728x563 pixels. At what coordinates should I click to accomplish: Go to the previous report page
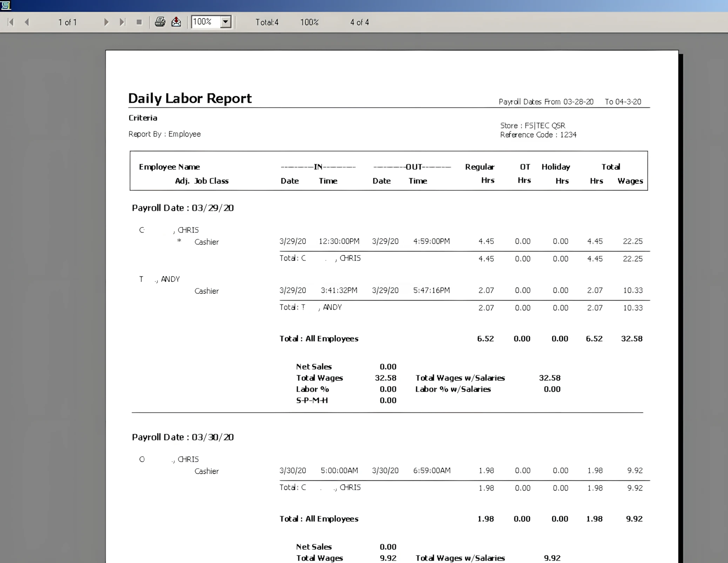[27, 22]
